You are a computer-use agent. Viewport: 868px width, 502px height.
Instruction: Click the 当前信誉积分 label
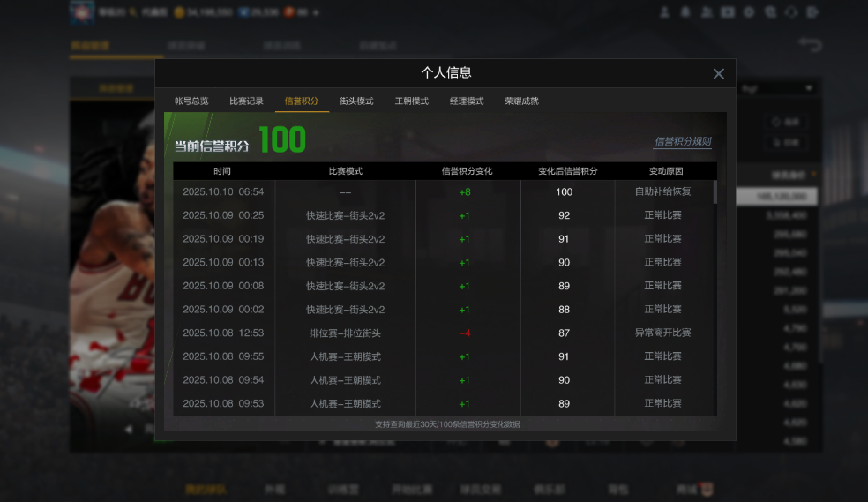tap(212, 146)
